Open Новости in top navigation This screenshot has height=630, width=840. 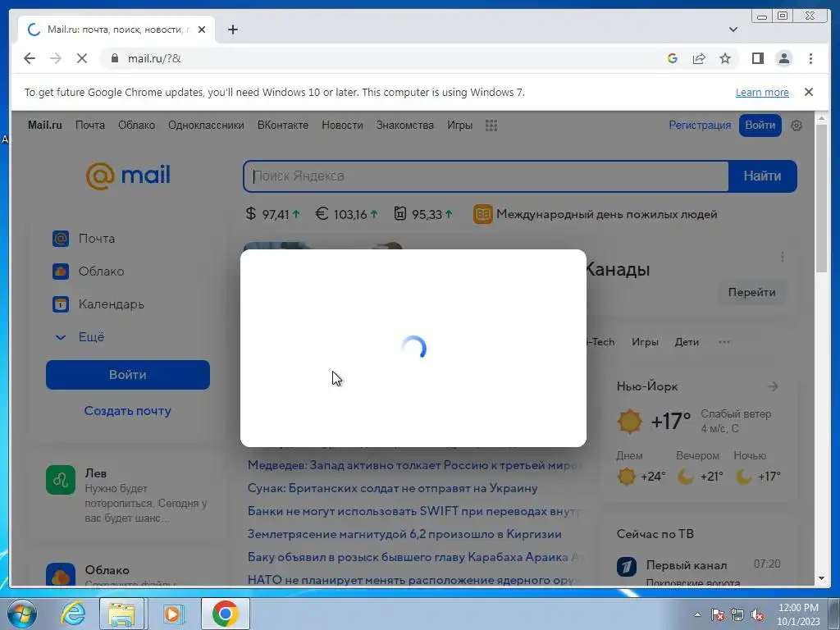pos(342,126)
